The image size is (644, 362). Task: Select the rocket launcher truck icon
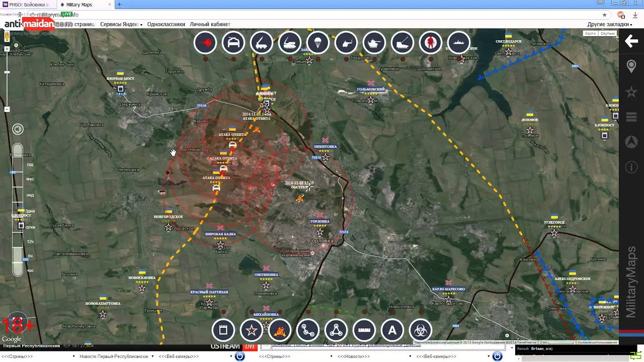[x=262, y=43]
